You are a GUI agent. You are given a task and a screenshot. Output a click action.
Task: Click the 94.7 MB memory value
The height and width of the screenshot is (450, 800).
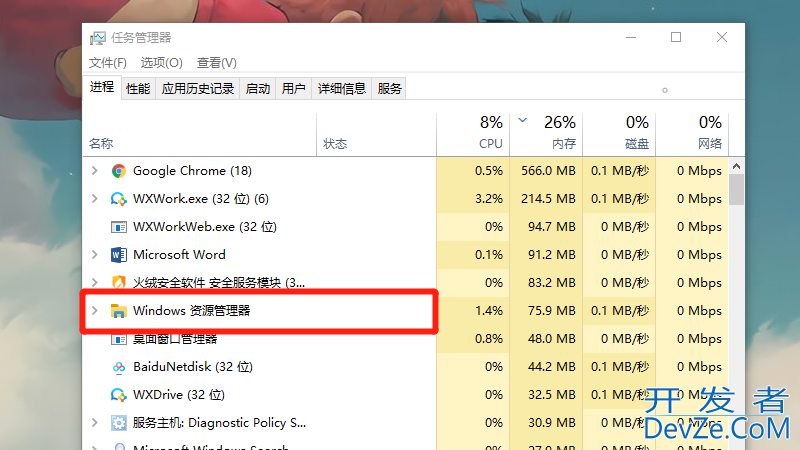click(552, 227)
